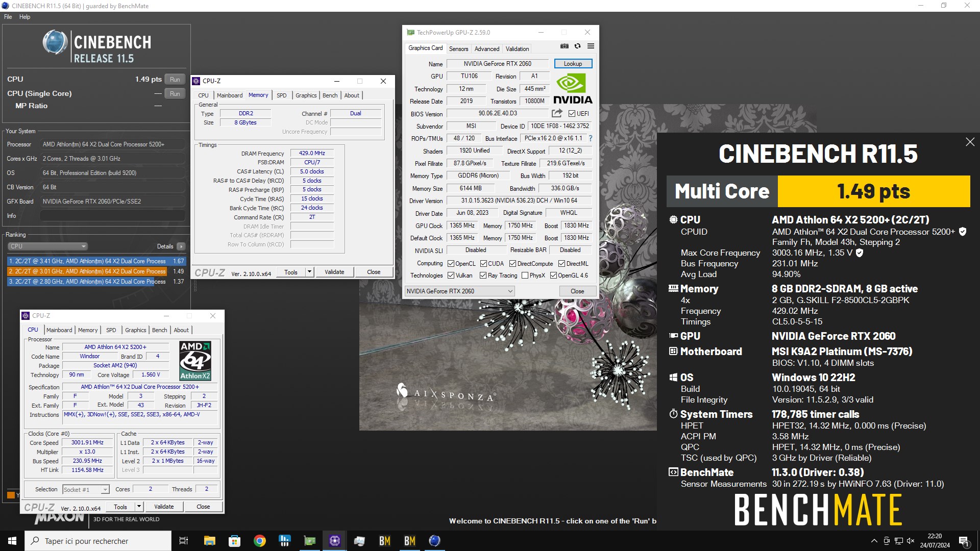Toggle the DirectML checkbox
Image resolution: width=980 pixels, height=551 pixels.
tap(561, 264)
